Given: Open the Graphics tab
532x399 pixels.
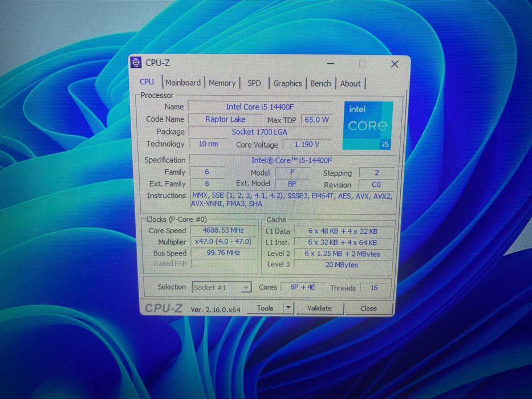Looking at the screenshot, I should click(x=287, y=83).
